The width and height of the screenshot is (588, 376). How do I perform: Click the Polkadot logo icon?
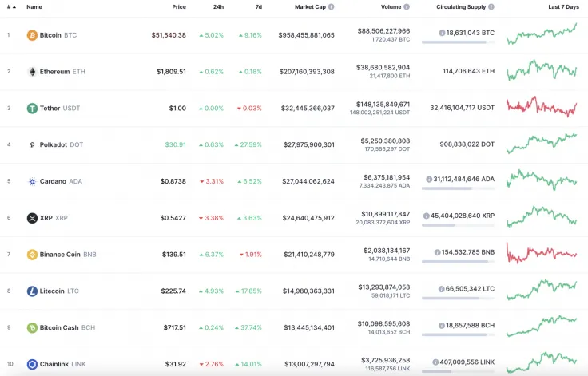tap(32, 144)
